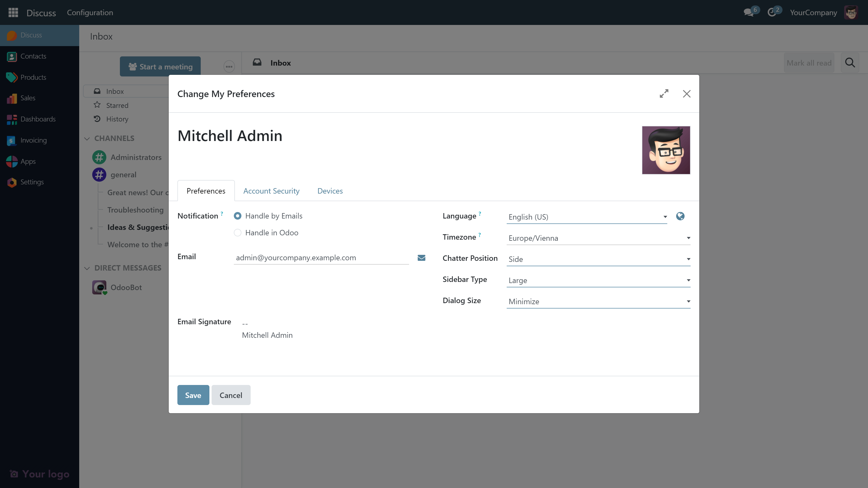The height and width of the screenshot is (488, 868).
Task: Open the Dashboards app in sidebar
Action: (x=38, y=119)
